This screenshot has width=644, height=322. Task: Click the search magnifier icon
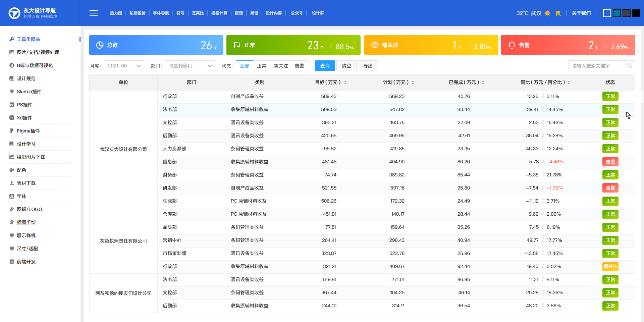(630, 66)
